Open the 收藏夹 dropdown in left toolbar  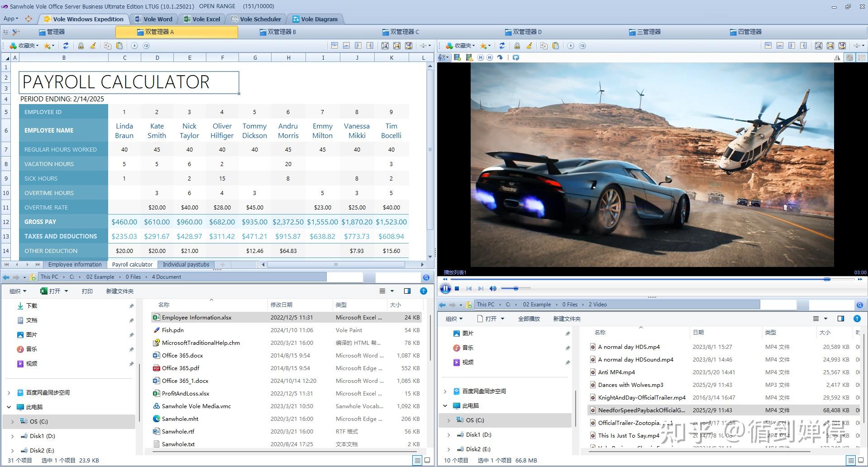pos(28,46)
